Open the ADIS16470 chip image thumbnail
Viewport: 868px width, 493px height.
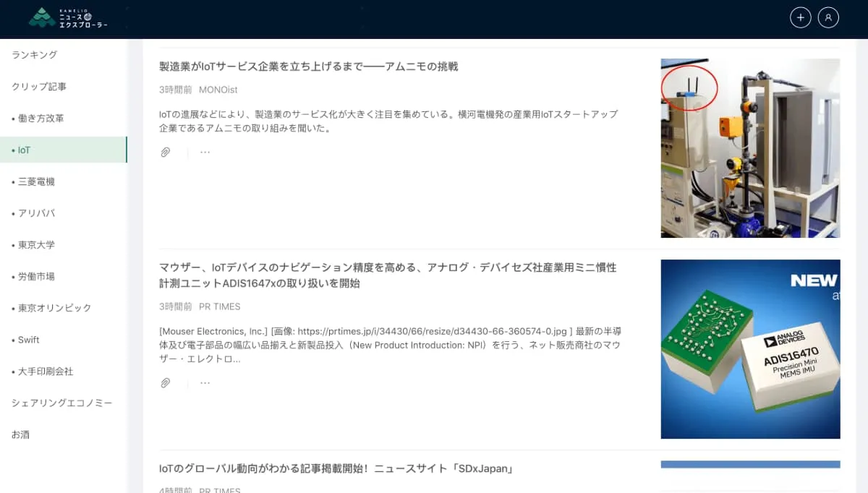(x=750, y=349)
